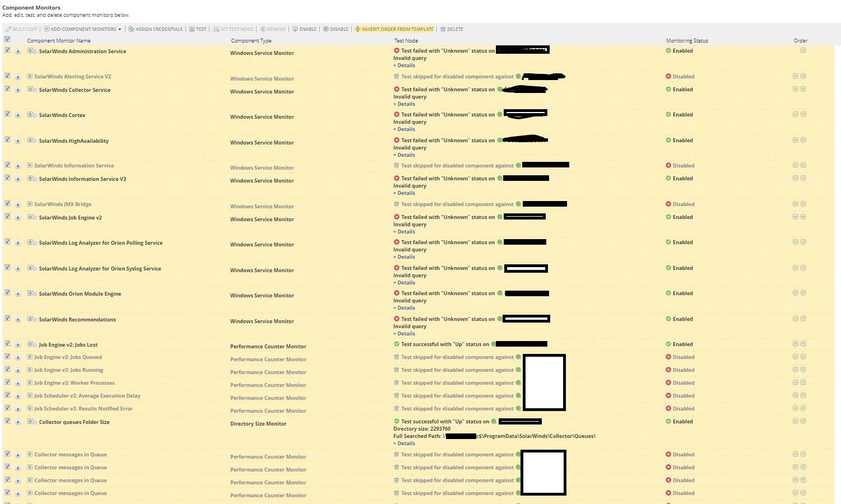Move Jobs Lost monitor down in order

pyautogui.click(x=803, y=344)
